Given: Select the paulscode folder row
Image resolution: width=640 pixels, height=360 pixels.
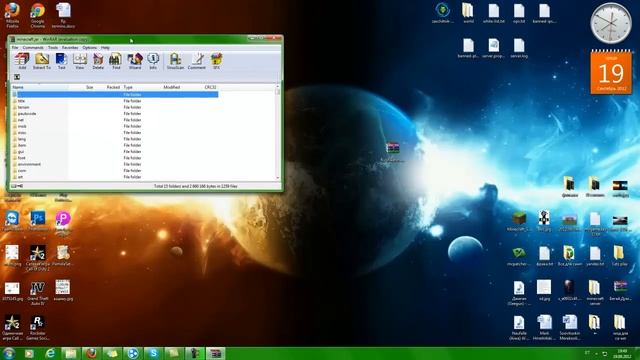Looking at the screenshot, I should pyautogui.click(x=115, y=113).
